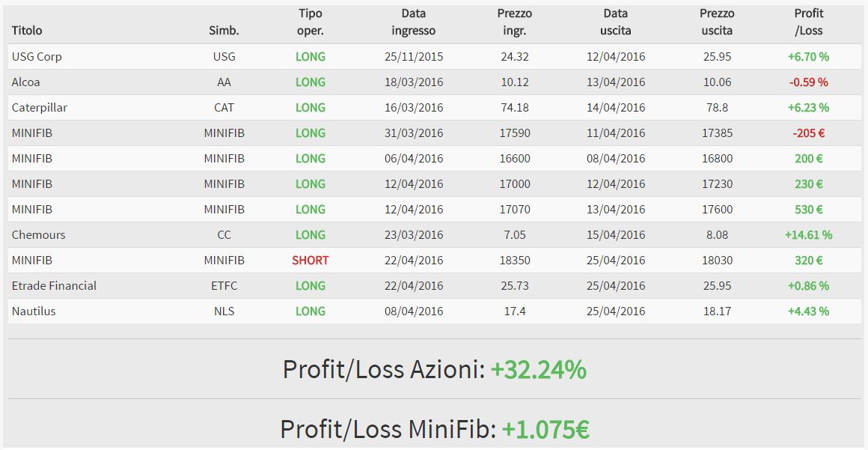
Task: Select the Caterpillar title cell
Action: coord(40,108)
